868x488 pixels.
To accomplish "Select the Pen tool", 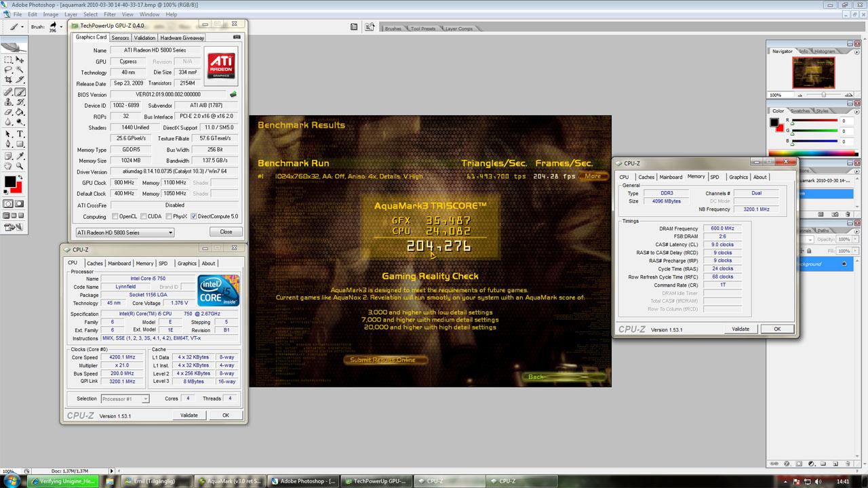I will point(8,144).
